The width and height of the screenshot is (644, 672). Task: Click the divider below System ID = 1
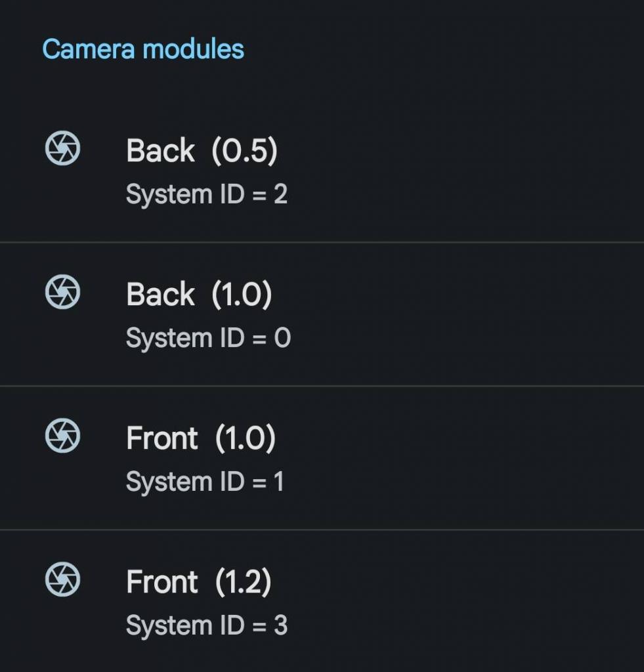(x=322, y=530)
